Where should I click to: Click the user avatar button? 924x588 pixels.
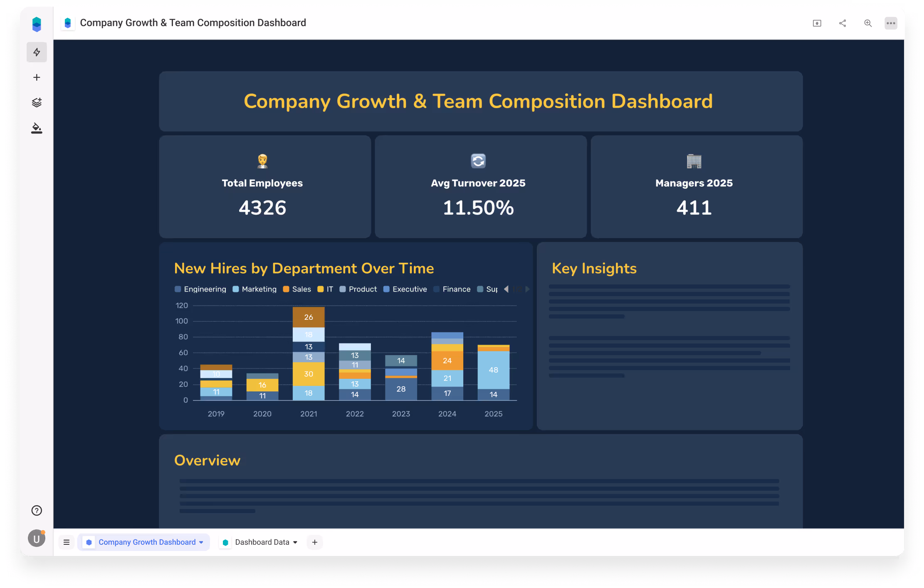[37, 539]
